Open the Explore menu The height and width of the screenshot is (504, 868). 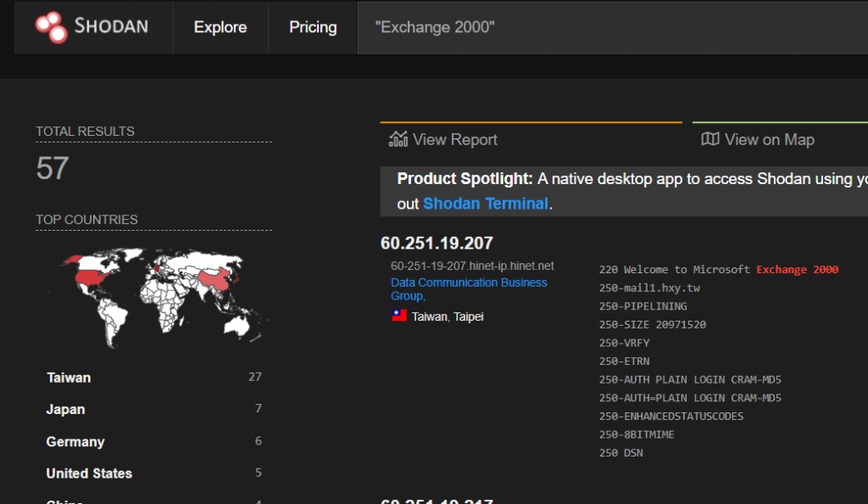pyautogui.click(x=220, y=27)
